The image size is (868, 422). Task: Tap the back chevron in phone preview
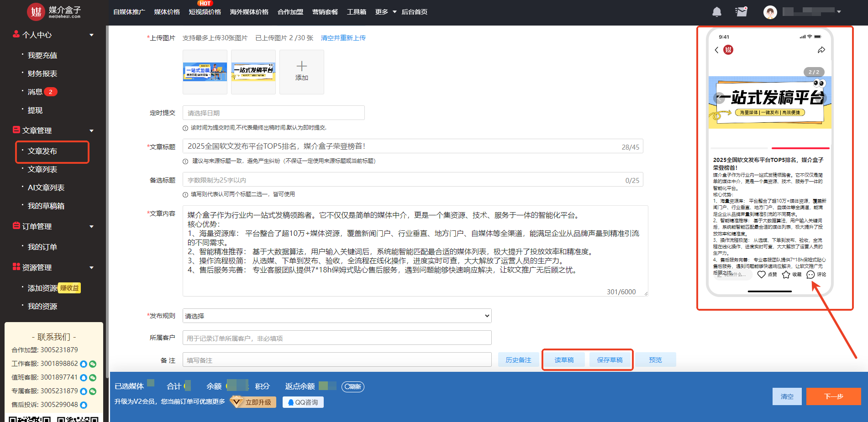point(716,50)
